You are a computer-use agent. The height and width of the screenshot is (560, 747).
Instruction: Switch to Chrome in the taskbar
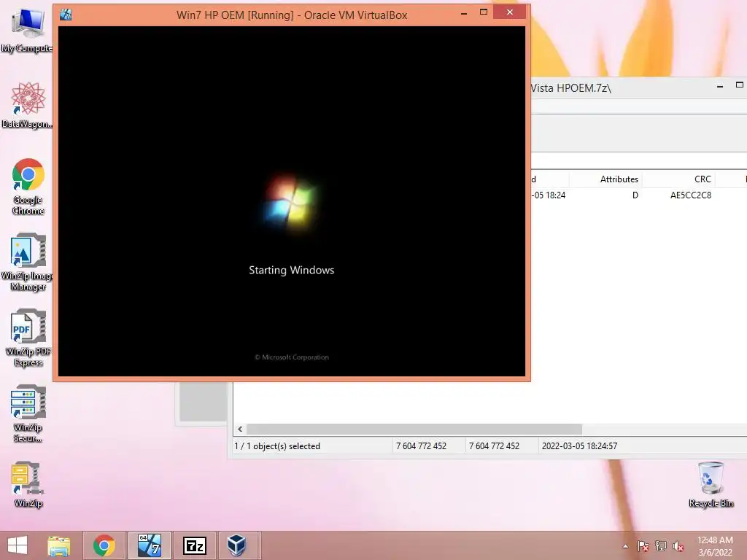point(104,545)
